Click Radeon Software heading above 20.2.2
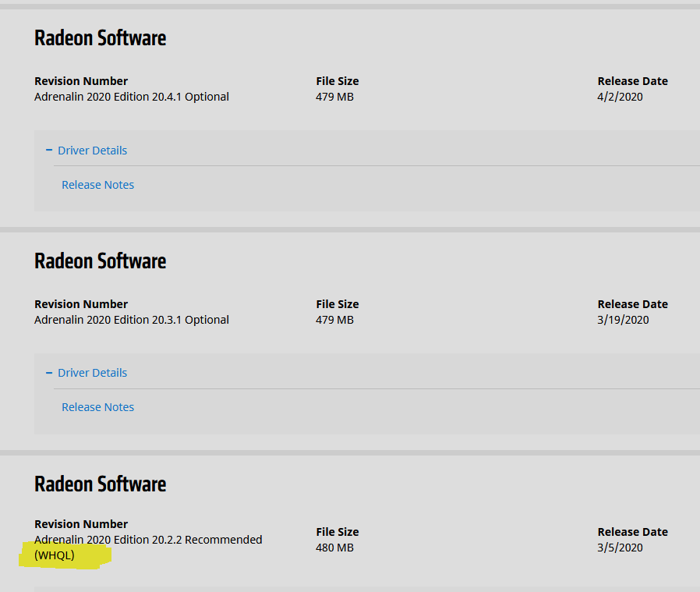 (x=100, y=484)
